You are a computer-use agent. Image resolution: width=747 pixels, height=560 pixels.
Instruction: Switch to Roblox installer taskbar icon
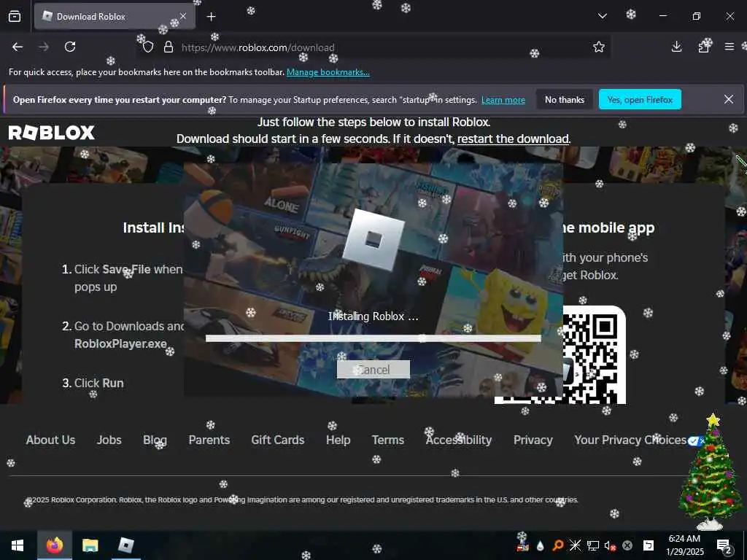tap(125, 545)
